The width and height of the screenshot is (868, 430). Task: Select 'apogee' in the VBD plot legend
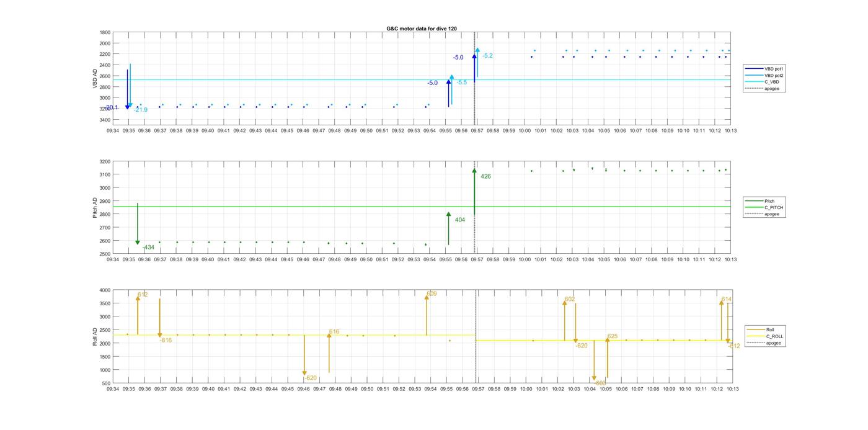point(764,89)
